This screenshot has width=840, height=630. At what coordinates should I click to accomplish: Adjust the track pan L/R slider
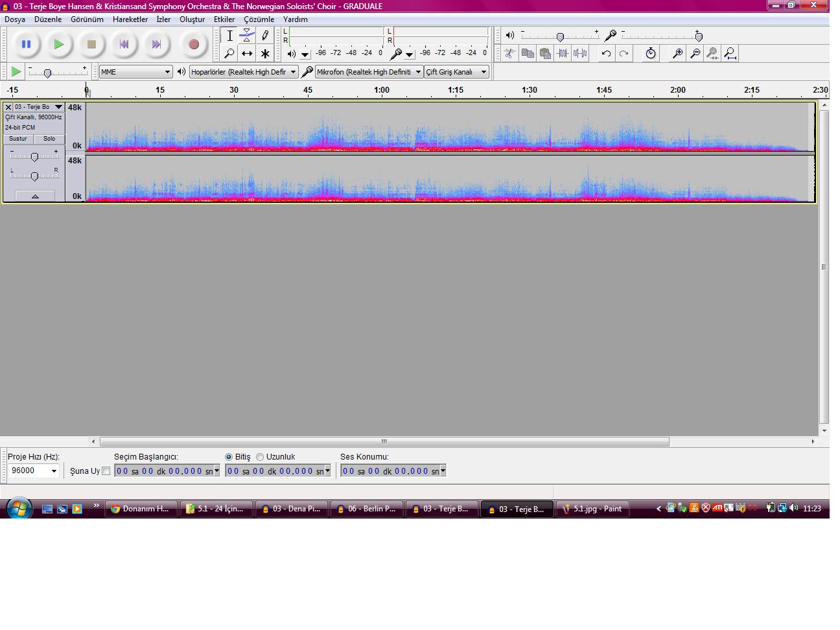click(34, 175)
